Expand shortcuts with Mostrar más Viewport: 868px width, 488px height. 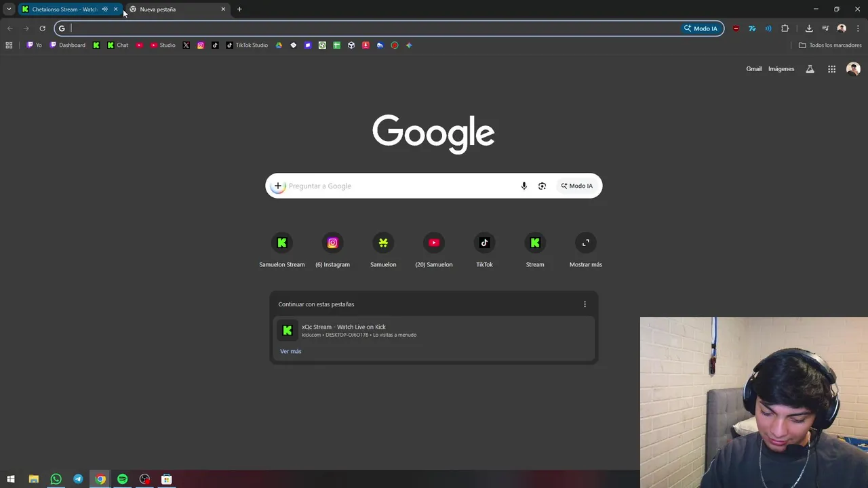point(586,250)
